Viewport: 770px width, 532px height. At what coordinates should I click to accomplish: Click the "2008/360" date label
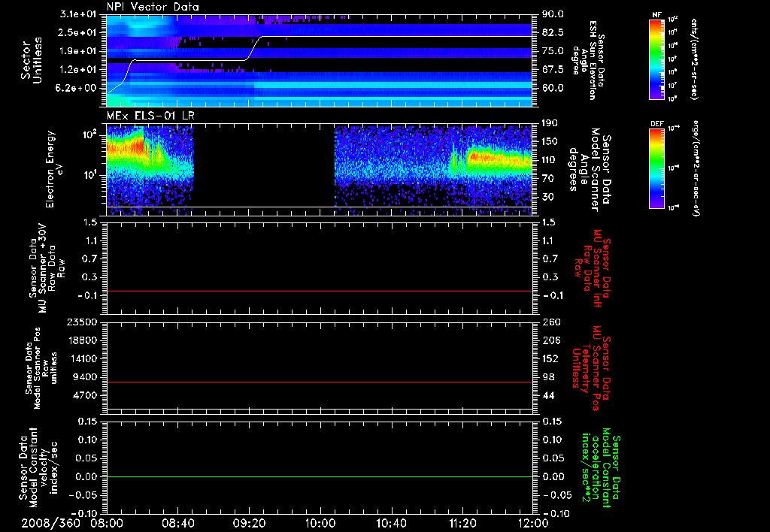tap(50, 523)
